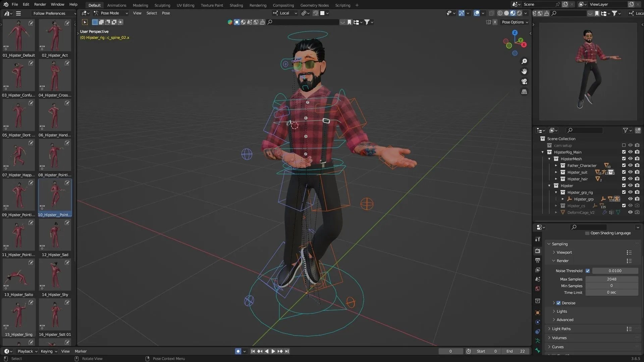Click the Pose menu in the 3D viewport header

(x=166, y=13)
